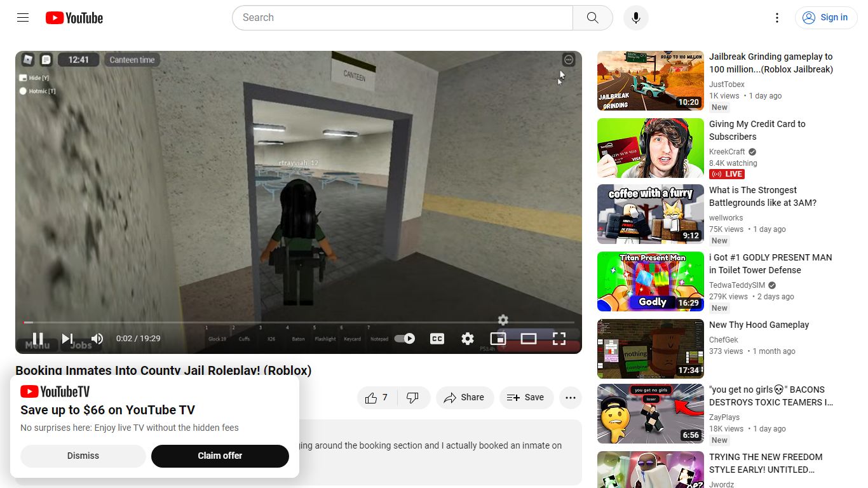Like the video
Screen dimensions: 868x488
tap(376, 398)
